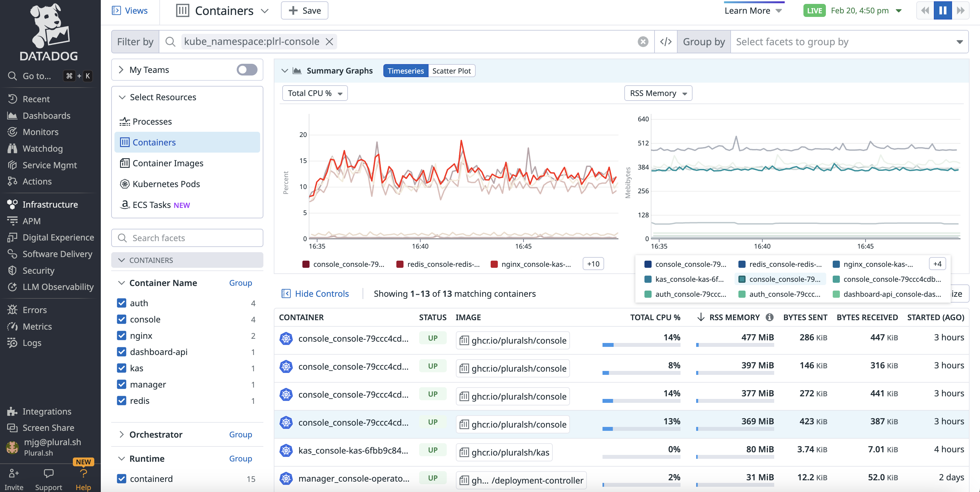Uncheck the containerd runtime
The width and height of the screenshot is (980, 492).
121,479
